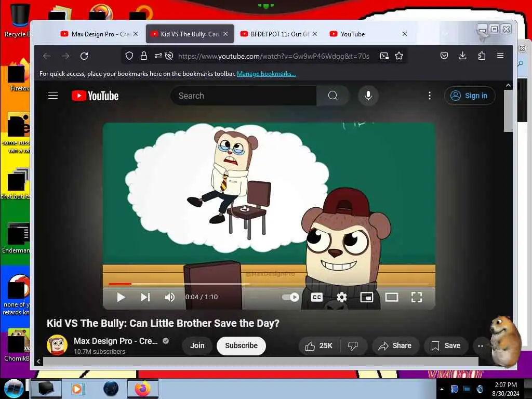Click the dragged vertical scrollbar thumb
Screen dimensions: 532x399
[x=508, y=111]
